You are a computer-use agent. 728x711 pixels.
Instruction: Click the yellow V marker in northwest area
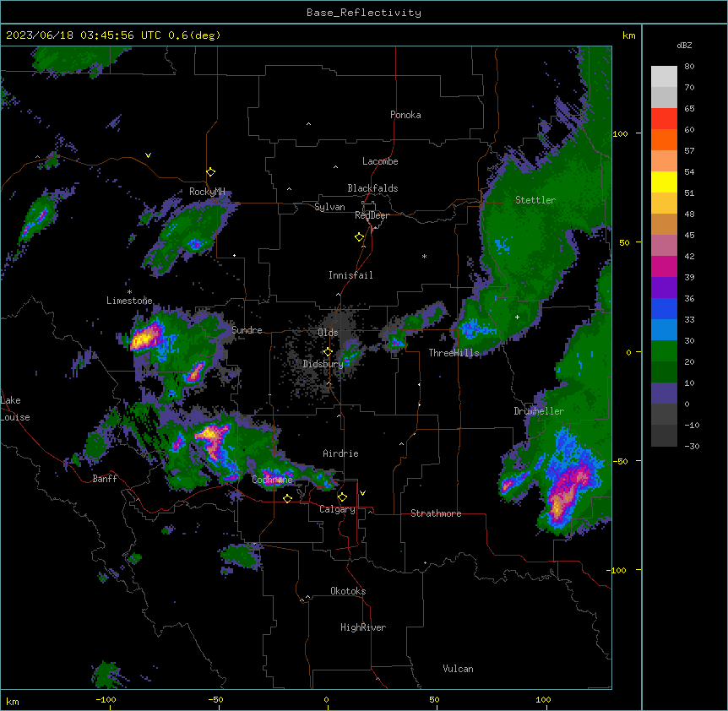[148, 155]
